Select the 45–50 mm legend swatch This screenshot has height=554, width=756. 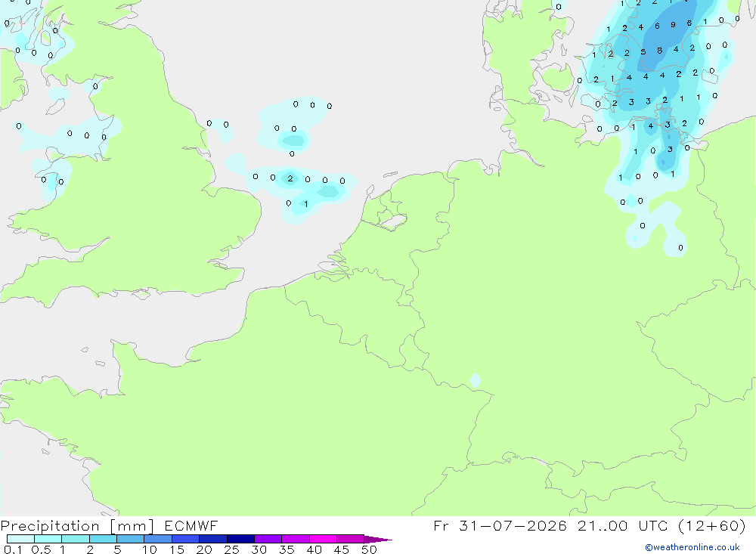click(x=351, y=539)
